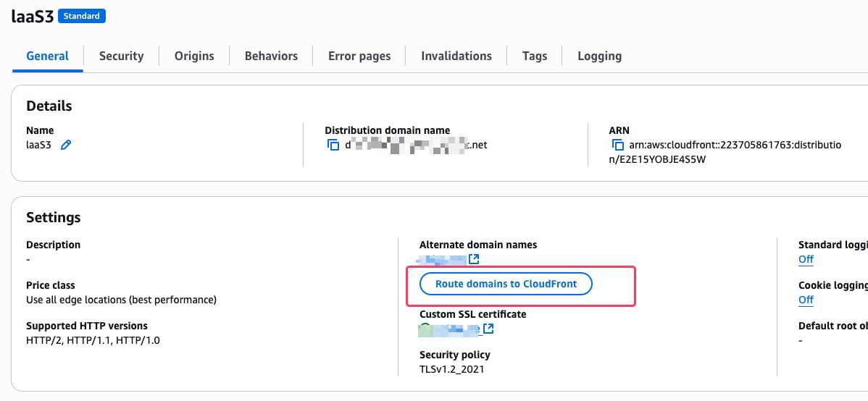Open alternate domain name external link icon
The height and width of the screenshot is (401, 868).
click(474, 259)
